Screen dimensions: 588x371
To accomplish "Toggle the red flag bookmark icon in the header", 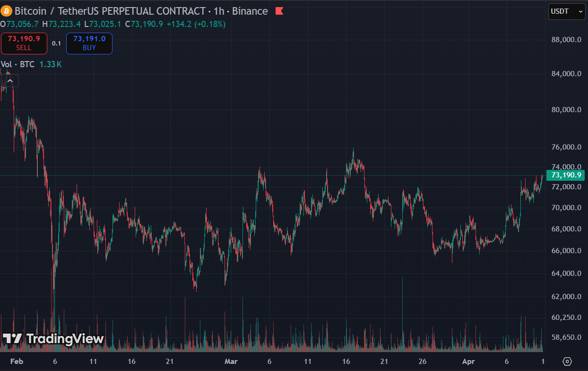I will click(279, 11).
